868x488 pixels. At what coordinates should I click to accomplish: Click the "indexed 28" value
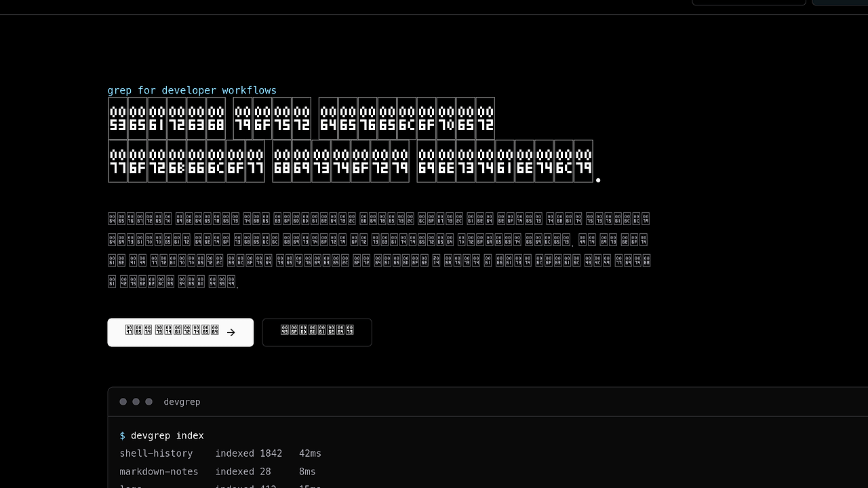click(x=243, y=472)
